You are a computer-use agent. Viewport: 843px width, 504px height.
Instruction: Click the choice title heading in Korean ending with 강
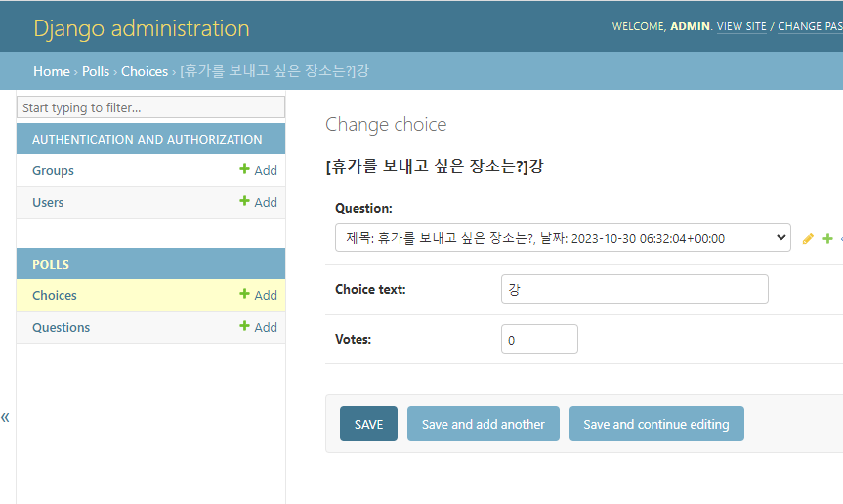(x=435, y=166)
